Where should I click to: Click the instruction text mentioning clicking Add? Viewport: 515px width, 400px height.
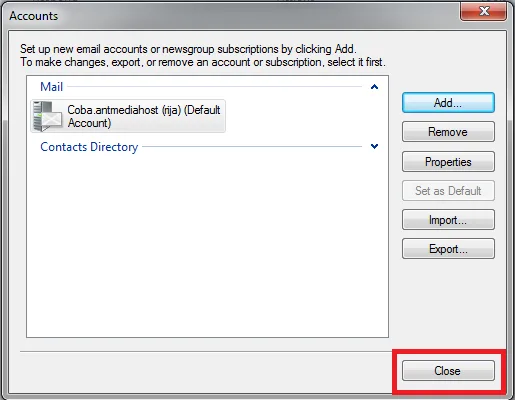[x=188, y=49]
